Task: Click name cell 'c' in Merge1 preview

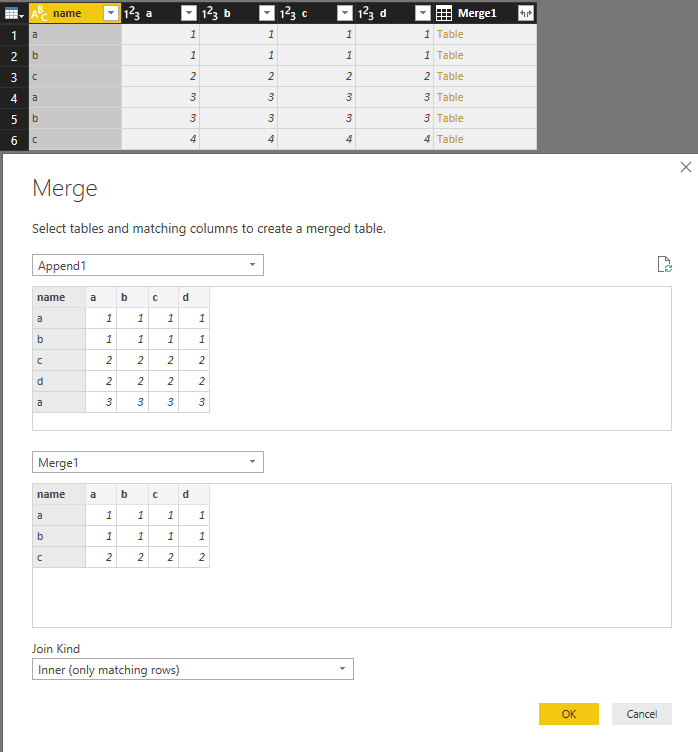Action: pos(59,557)
